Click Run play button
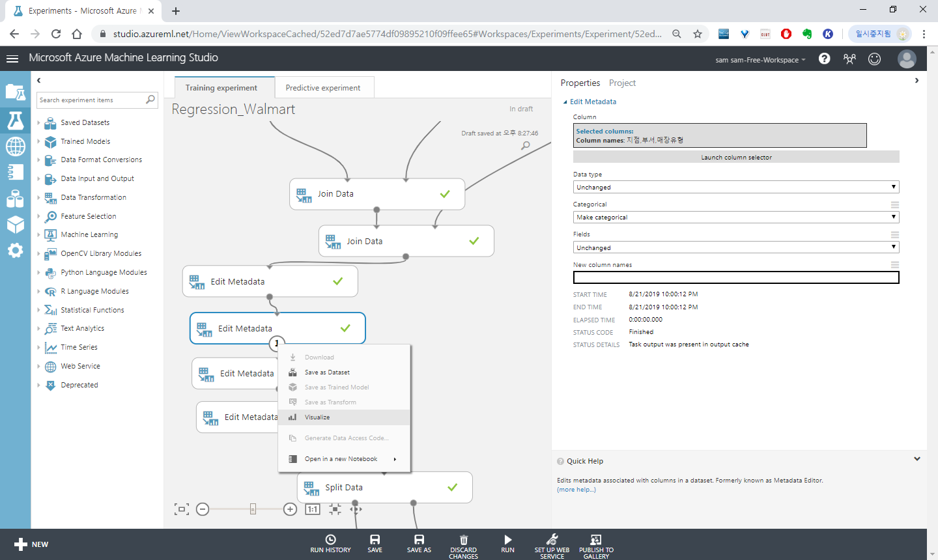 507,544
